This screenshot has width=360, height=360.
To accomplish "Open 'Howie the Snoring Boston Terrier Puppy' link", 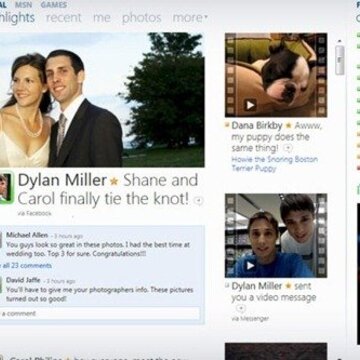I will click(x=274, y=164).
